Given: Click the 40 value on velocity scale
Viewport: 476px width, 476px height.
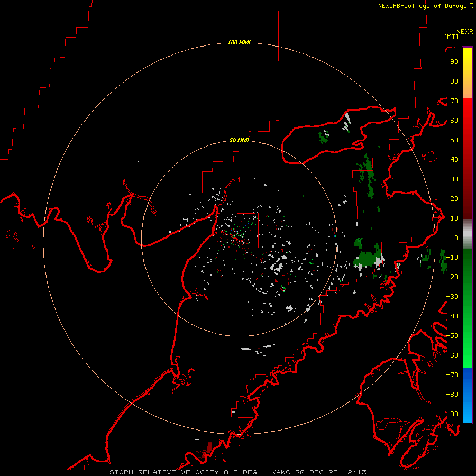Looking at the screenshot, I should point(454,160).
